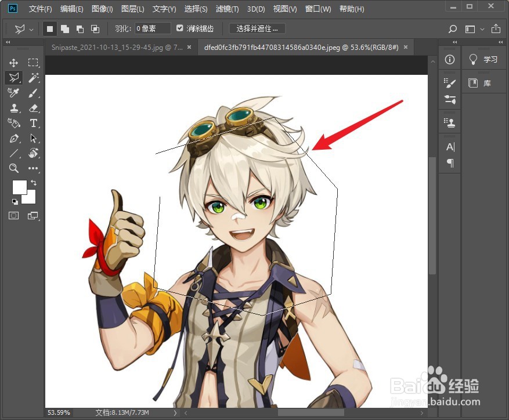This screenshot has width=509, height=420.
Task: Open the 选择(S) menu
Action: (196, 9)
